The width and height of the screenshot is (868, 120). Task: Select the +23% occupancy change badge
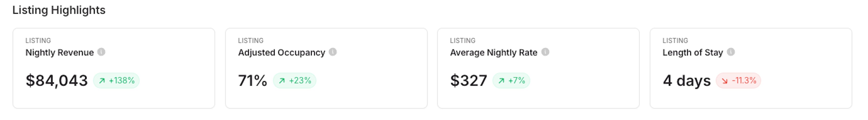click(x=295, y=81)
